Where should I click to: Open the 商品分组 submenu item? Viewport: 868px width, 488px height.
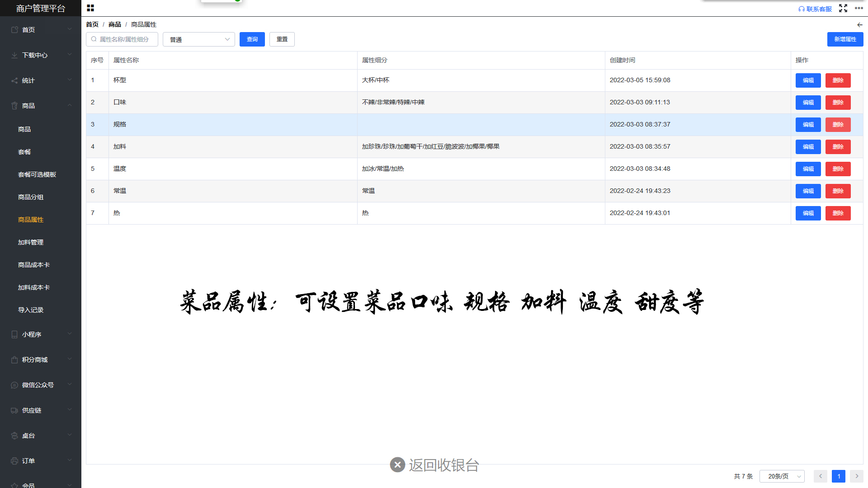tap(31, 197)
